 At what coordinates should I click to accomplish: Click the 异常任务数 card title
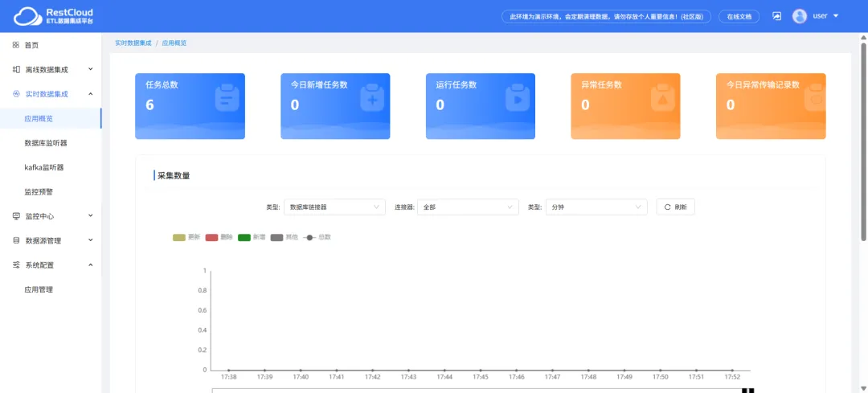coord(602,84)
